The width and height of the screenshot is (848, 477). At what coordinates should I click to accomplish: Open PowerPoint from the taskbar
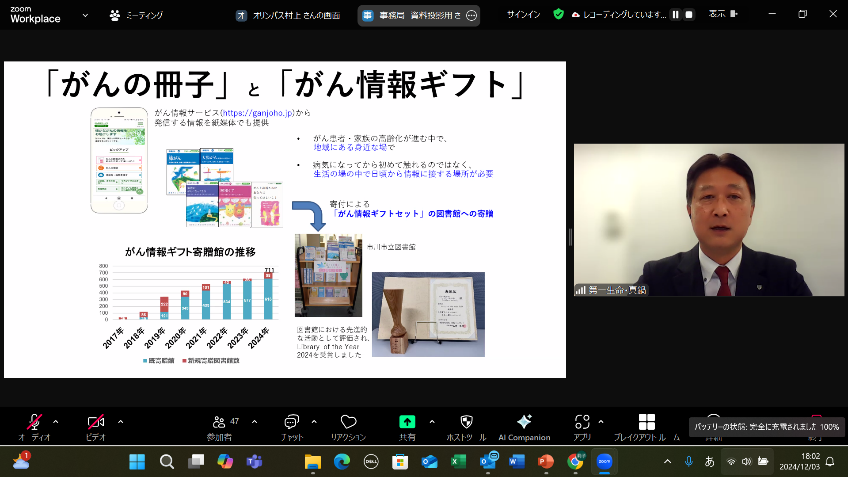coord(546,462)
